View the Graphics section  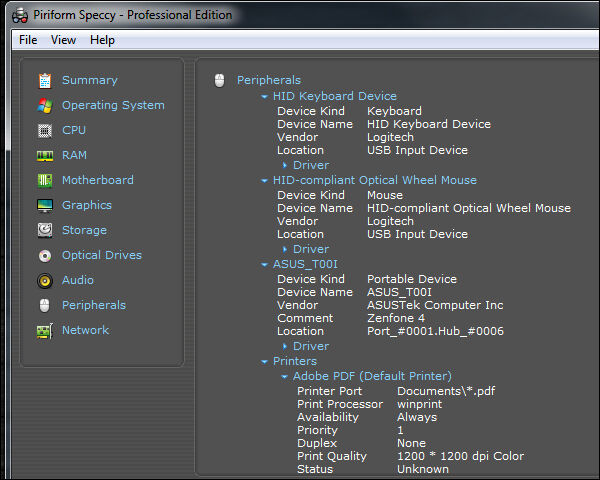87,205
